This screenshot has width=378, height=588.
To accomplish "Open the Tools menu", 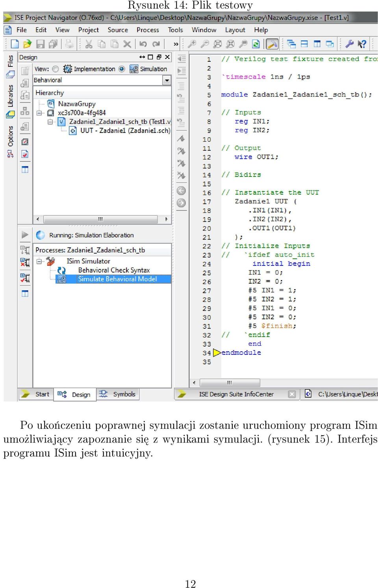I will coord(175,30).
